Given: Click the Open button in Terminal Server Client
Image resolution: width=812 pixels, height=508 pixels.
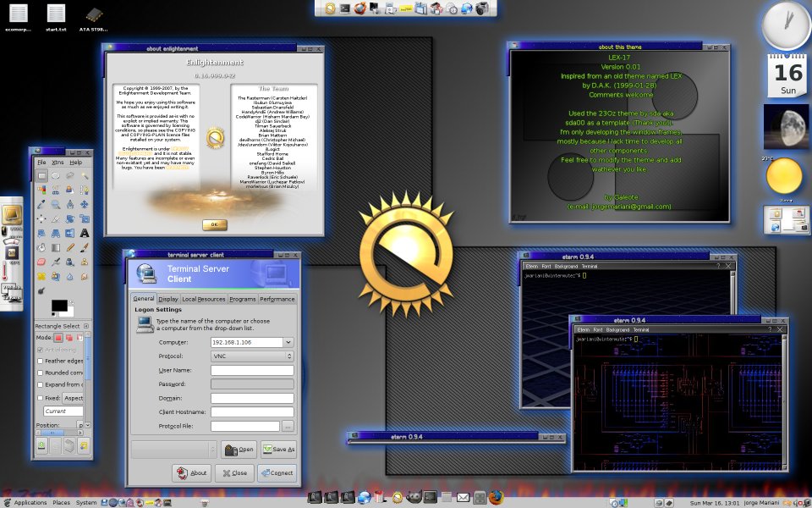Looking at the screenshot, I should click(x=239, y=450).
